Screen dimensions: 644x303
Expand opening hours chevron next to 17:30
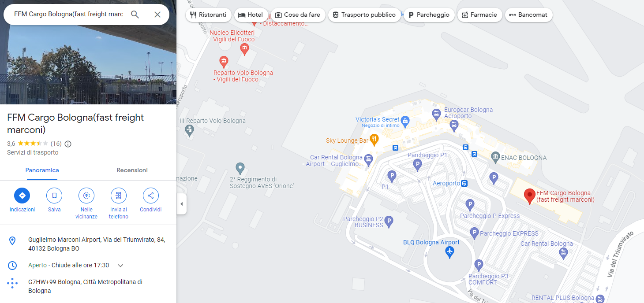click(120, 266)
